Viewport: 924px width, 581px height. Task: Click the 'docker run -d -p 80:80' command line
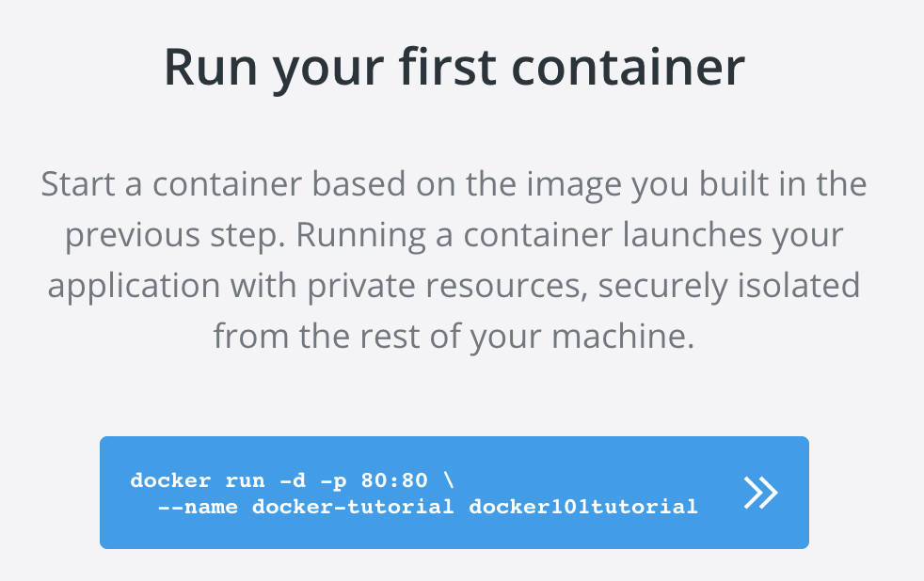pos(293,480)
